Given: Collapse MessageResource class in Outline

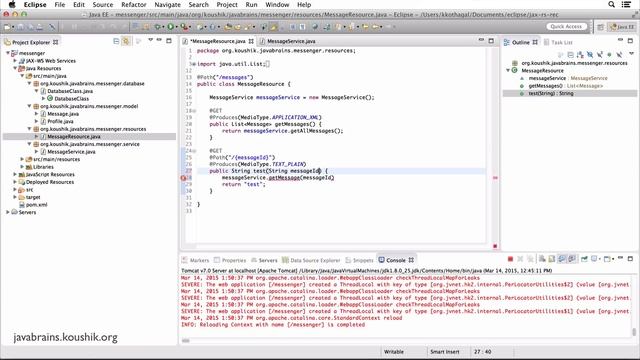Looking at the screenshot, I should (508, 70).
